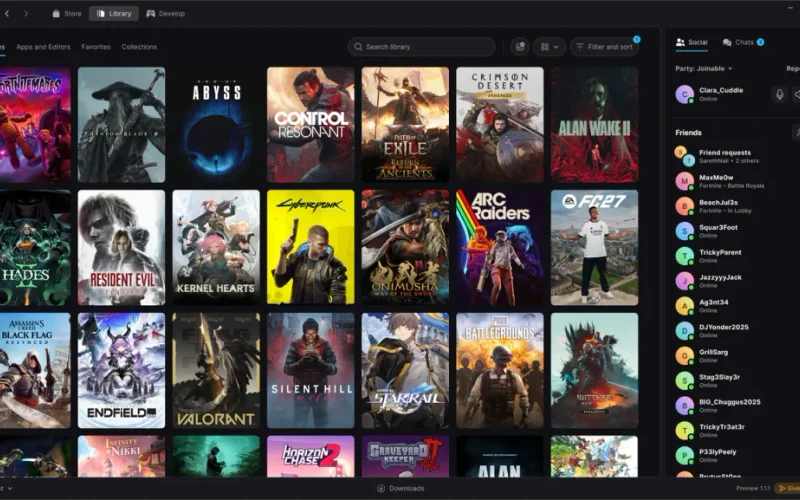
Task: Open the Develop tab
Action: click(x=165, y=14)
